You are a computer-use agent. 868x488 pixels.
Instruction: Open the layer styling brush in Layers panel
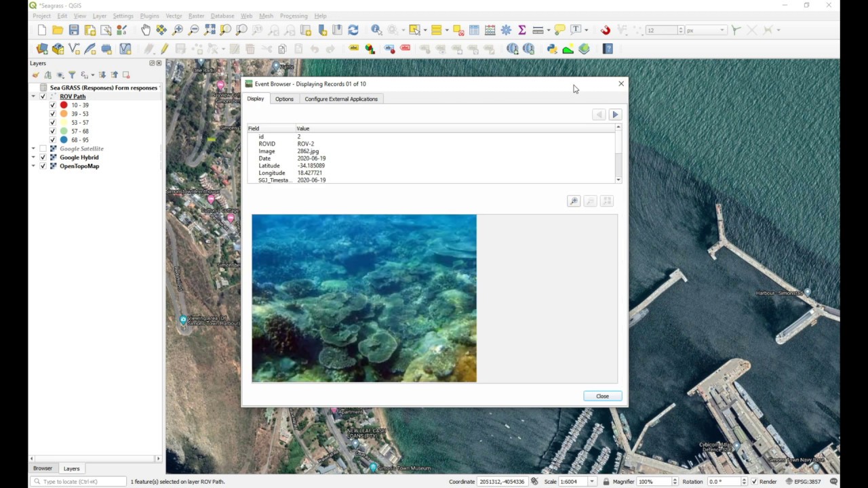click(x=36, y=75)
